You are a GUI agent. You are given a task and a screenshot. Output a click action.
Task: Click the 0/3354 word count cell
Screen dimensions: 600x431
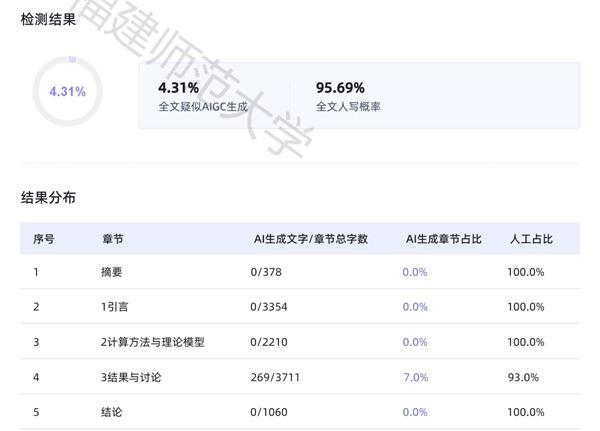pos(270,307)
